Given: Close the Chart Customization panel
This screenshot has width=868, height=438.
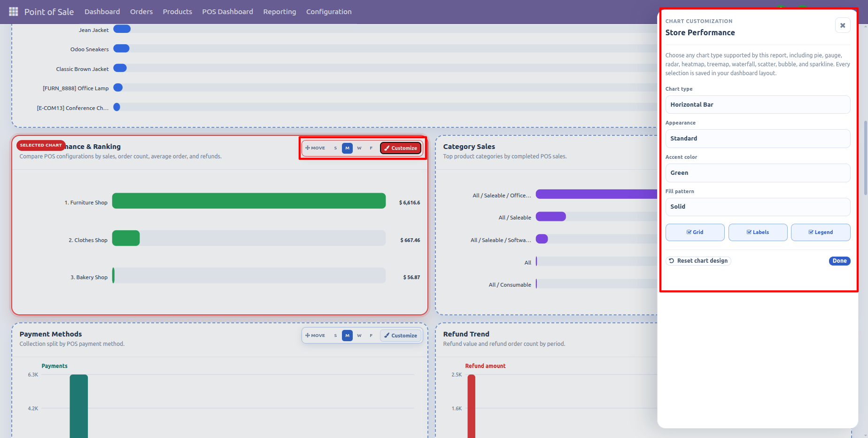Looking at the screenshot, I should [x=843, y=25].
